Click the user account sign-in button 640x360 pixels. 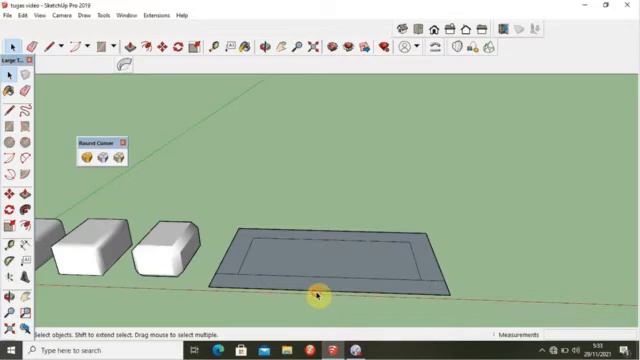point(404,47)
